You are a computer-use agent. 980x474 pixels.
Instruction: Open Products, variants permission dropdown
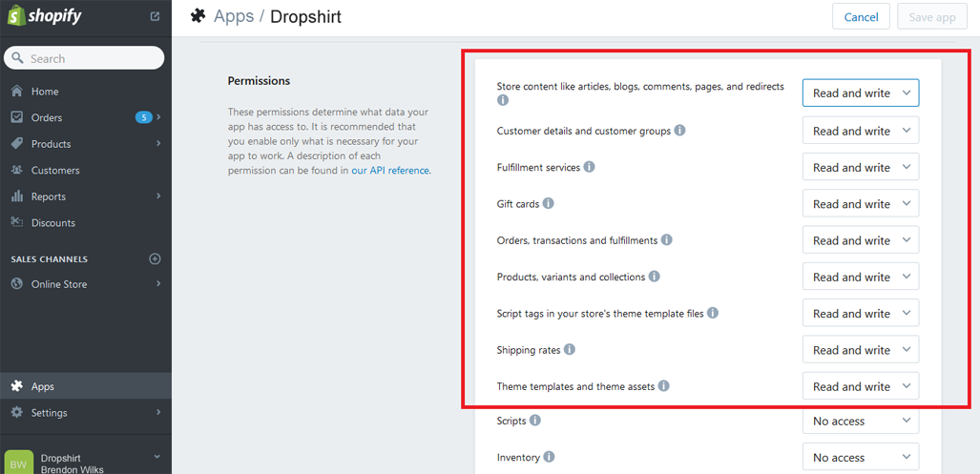click(x=861, y=277)
